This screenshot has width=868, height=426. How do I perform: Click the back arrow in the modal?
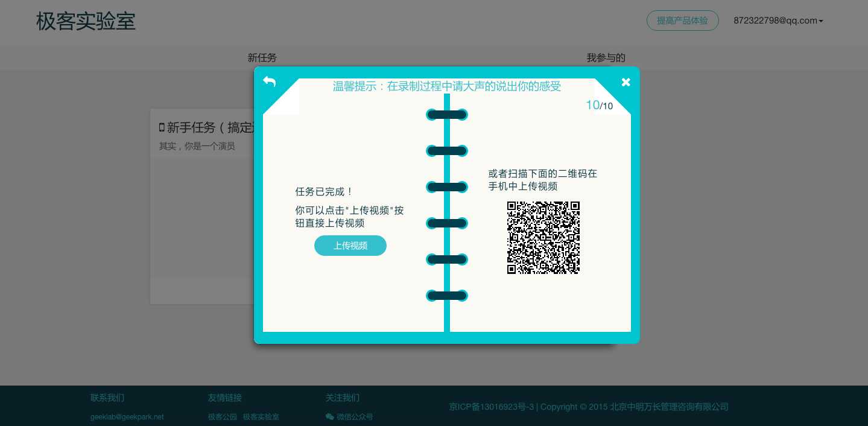click(x=269, y=81)
